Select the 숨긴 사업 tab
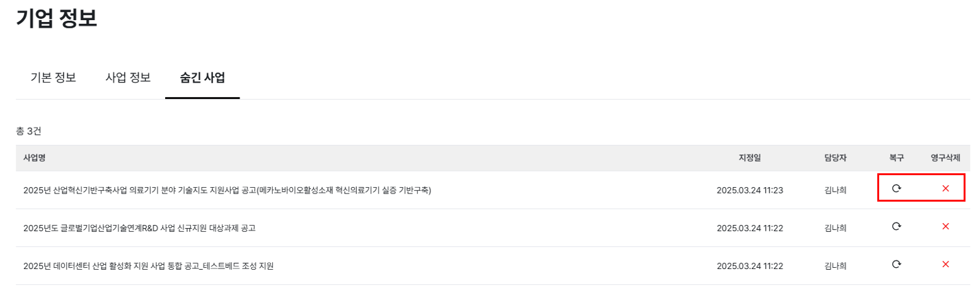The height and width of the screenshot is (293, 980). pyautogui.click(x=202, y=78)
